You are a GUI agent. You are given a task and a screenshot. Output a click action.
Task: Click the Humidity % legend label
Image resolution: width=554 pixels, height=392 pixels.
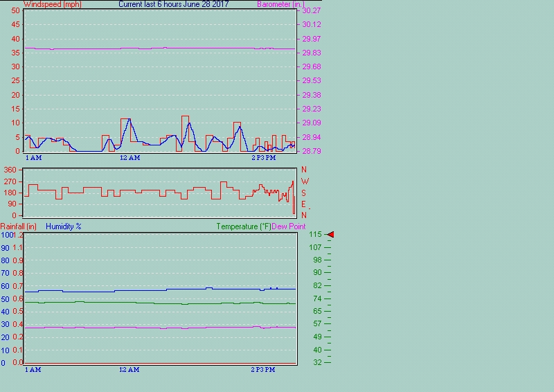pyautogui.click(x=64, y=226)
